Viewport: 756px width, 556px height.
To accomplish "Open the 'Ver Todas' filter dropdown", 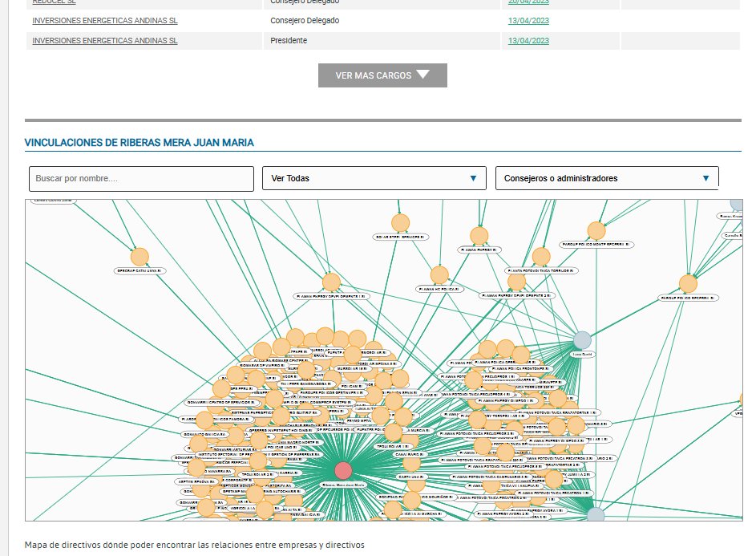I will tap(374, 178).
